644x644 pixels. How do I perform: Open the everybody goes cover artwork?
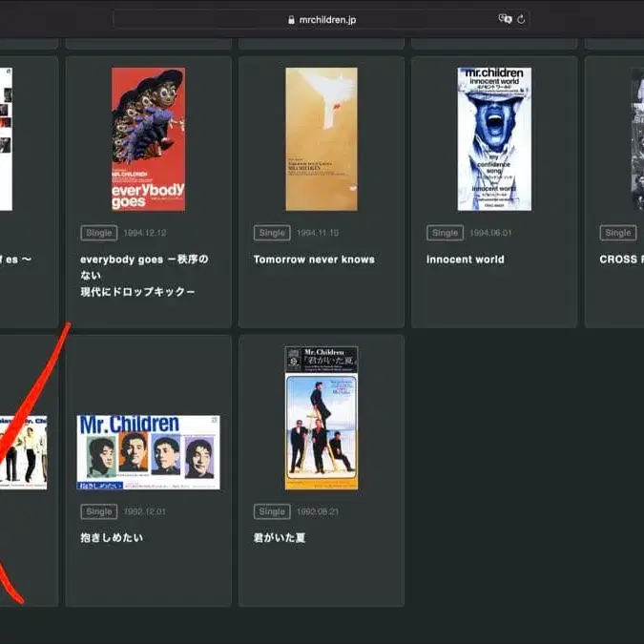(148, 139)
